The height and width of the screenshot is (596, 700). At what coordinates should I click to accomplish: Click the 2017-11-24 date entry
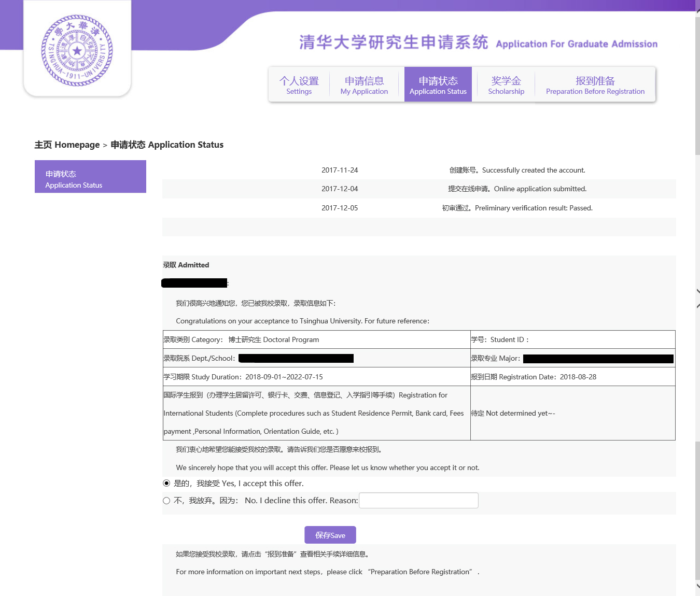(x=340, y=170)
